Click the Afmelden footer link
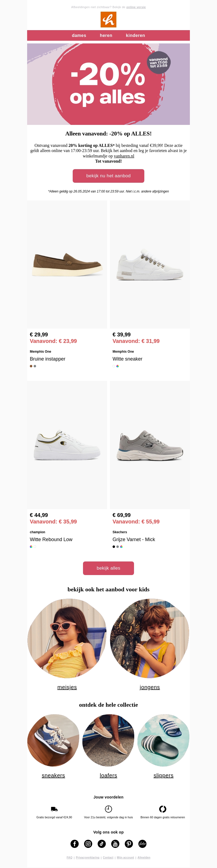The image size is (217, 868). pos(144,858)
